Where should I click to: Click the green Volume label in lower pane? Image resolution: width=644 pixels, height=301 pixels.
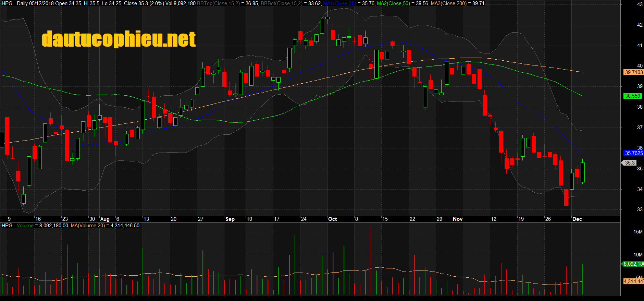(x=25, y=226)
